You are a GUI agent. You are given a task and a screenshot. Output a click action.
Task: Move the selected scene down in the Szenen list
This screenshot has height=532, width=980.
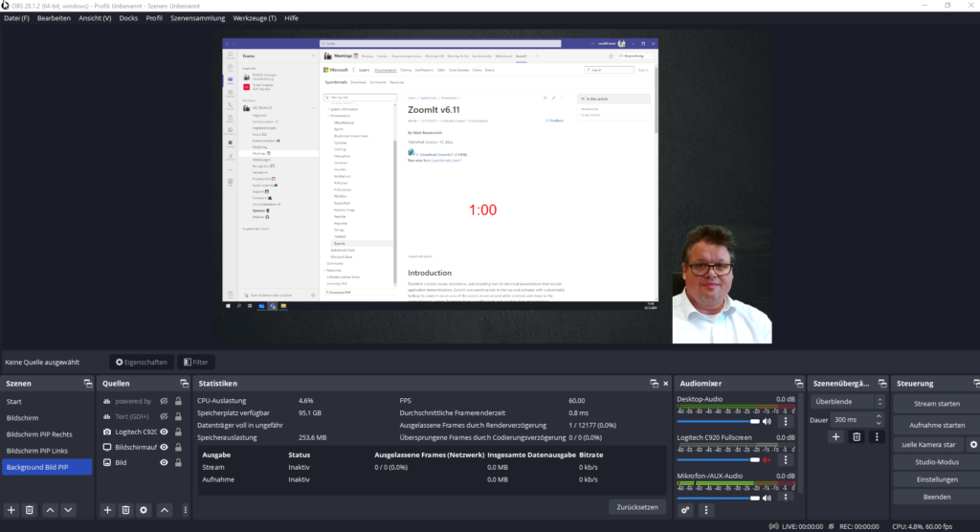(x=68, y=510)
